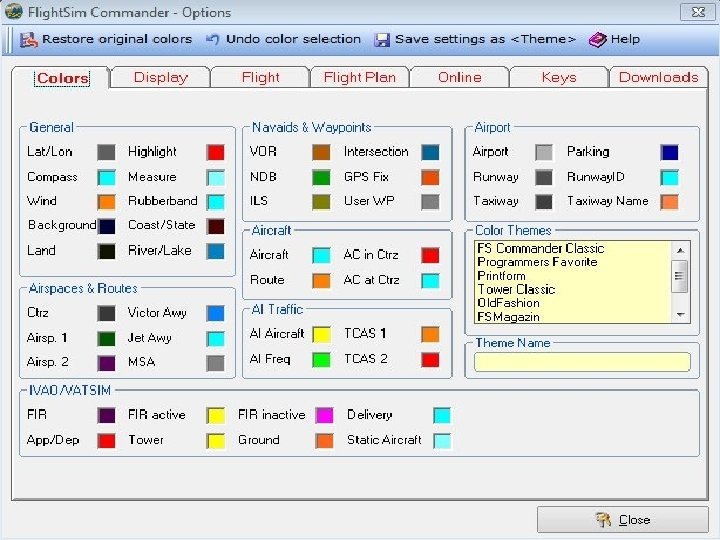Click the FlightSim Commander title bar icon
Viewport: 720px width, 540px height.
coord(13,11)
